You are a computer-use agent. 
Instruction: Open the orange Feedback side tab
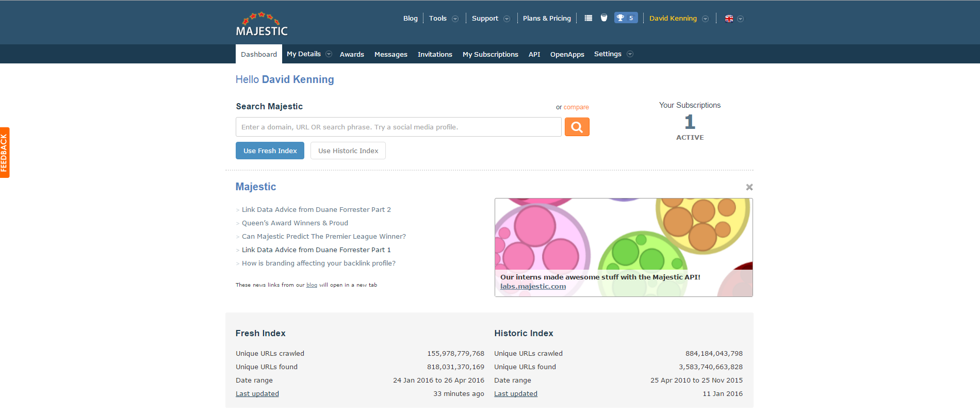click(x=5, y=153)
